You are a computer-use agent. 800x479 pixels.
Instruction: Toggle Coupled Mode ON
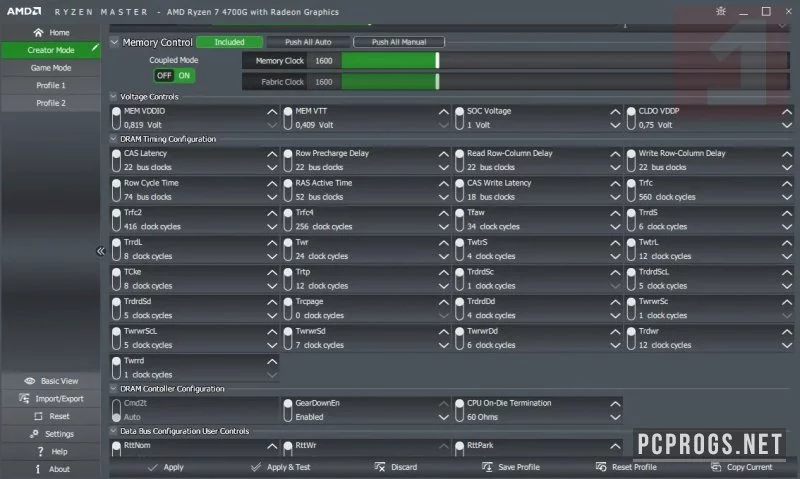(x=184, y=75)
